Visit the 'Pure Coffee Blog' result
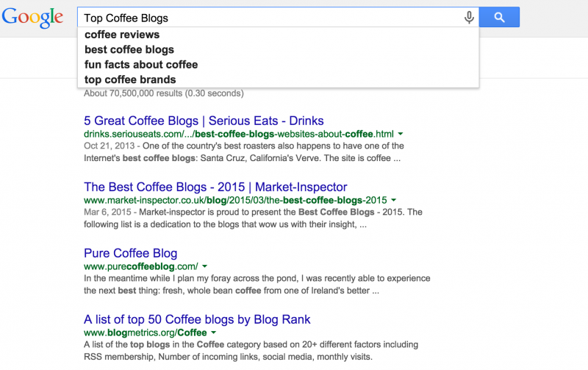The height and width of the screenshot is (370, 588). (x=130, y=253)
